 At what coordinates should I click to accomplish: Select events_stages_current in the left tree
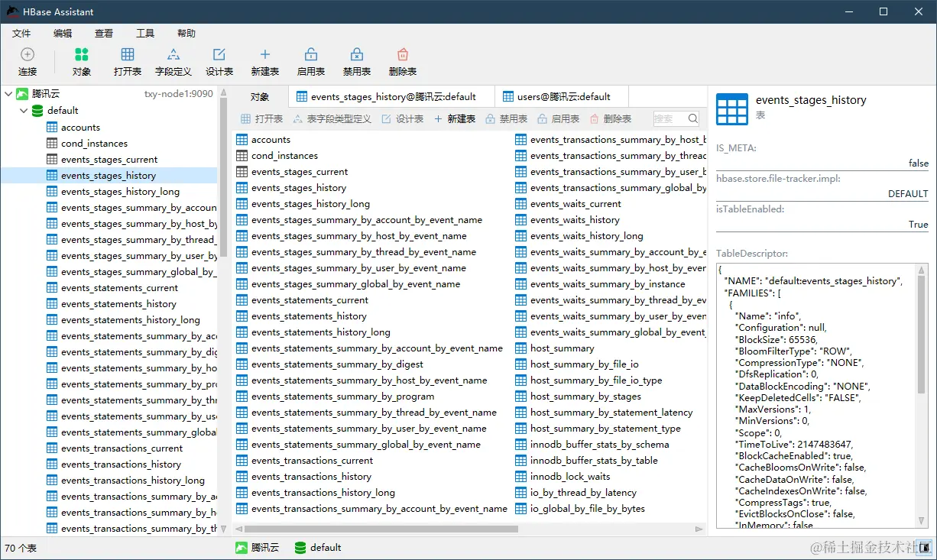pos(109,160)
